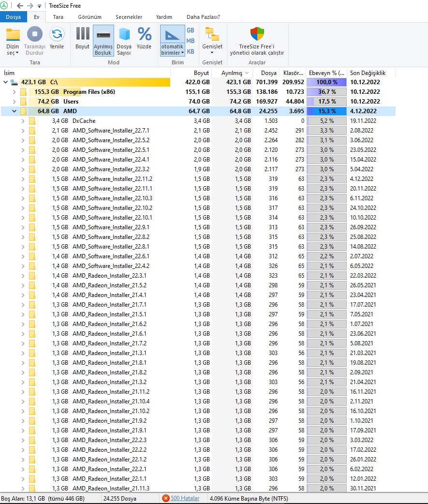Collapse the AMD folder
This screenshot has width=428, height=504.
[14, 111]
